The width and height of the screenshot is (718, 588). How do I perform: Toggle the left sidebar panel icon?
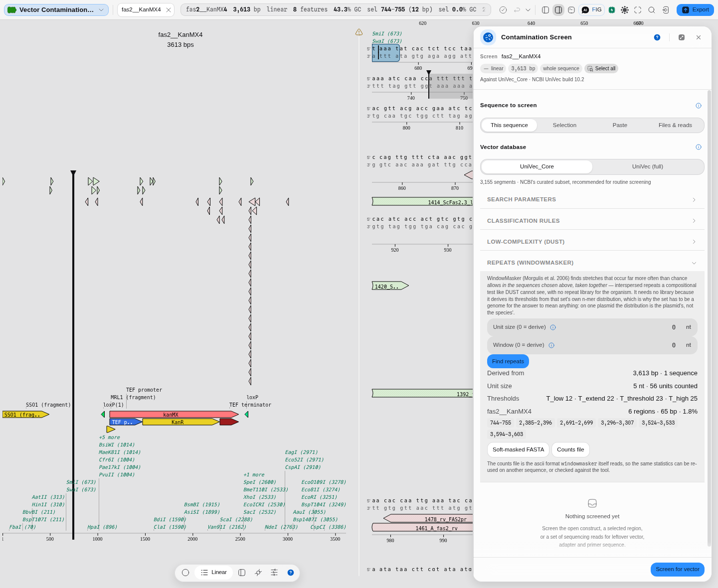pyautogui.click(x=545, y=10)
